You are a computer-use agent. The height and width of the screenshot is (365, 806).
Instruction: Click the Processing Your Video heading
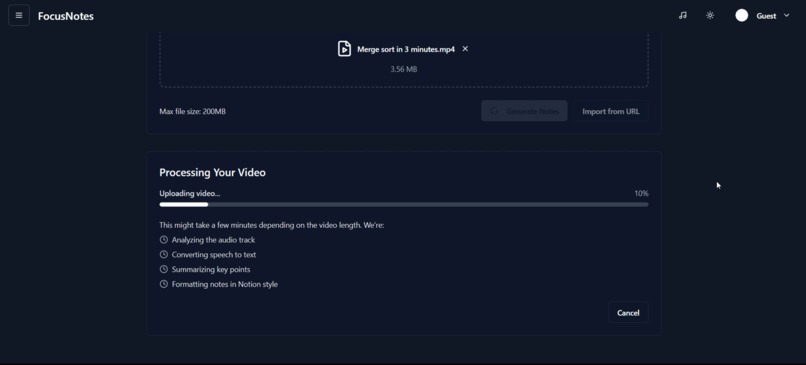pos(212,172)
